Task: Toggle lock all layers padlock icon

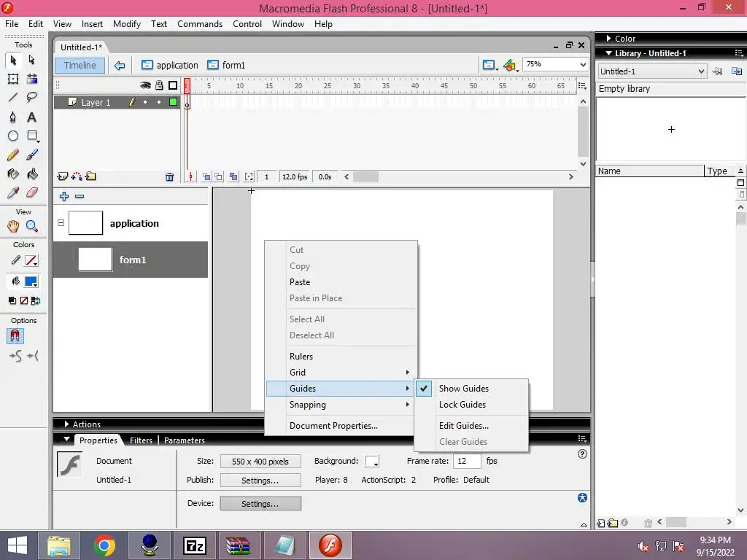Action: [x=159, y=85]
